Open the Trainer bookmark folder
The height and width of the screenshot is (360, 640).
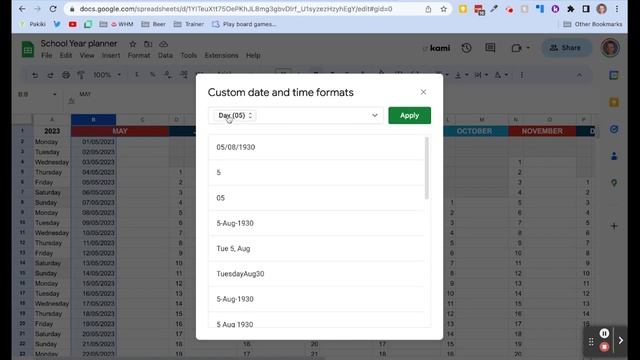click(x=189, y=24)
